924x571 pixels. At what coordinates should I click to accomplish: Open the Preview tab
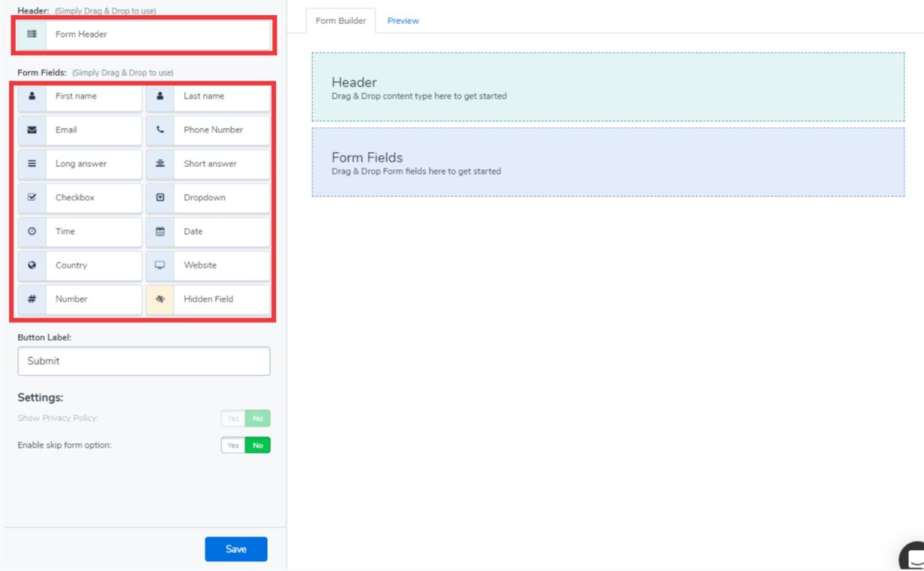[403, 21]
